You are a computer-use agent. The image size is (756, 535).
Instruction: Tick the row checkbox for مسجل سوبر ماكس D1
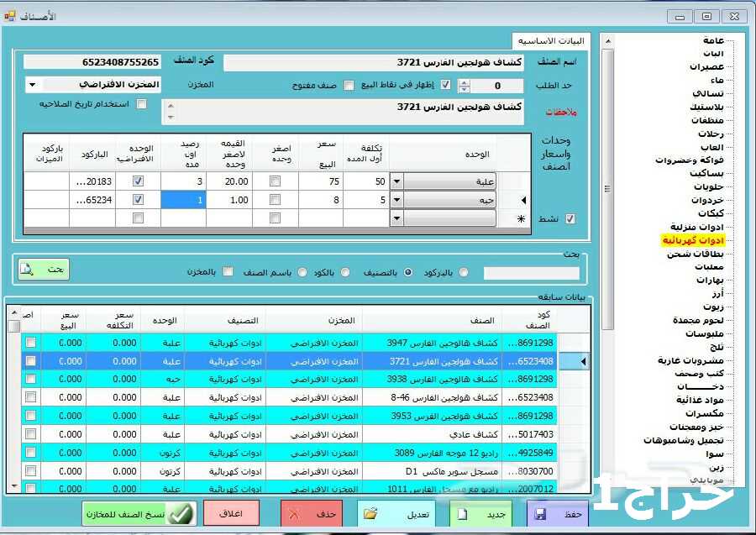(x=31, y=471)
